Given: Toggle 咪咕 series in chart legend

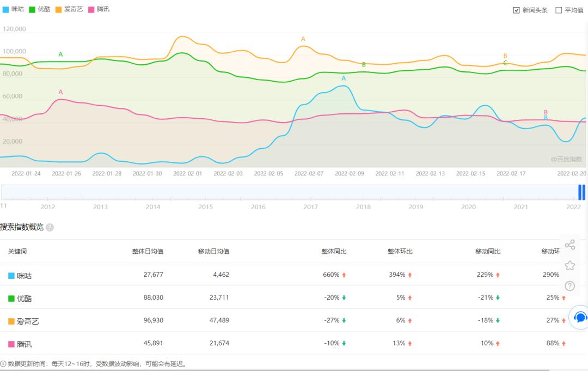Looking at the screenshot, I should (x=14, y=9).
